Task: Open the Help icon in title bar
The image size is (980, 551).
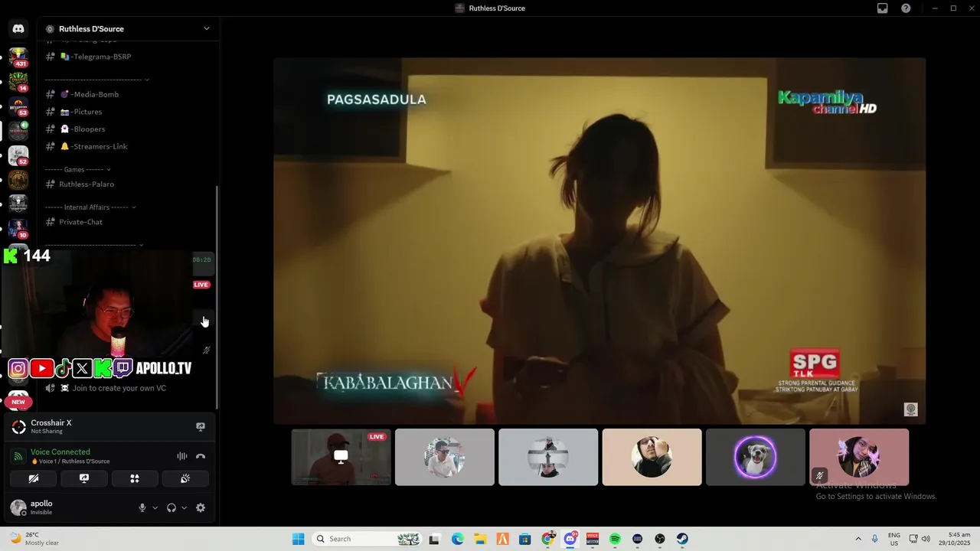Action: (906, 8)
